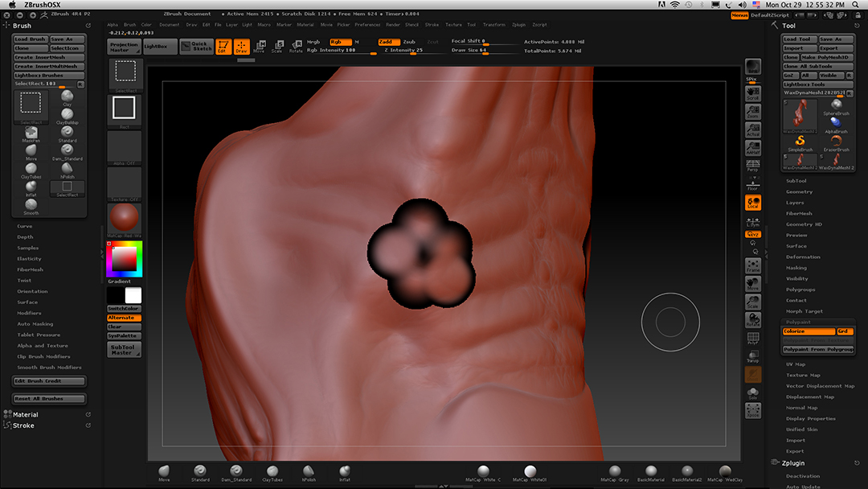
Task: Select the Standard brush from the bottom shelf
Action: (200, 472)
